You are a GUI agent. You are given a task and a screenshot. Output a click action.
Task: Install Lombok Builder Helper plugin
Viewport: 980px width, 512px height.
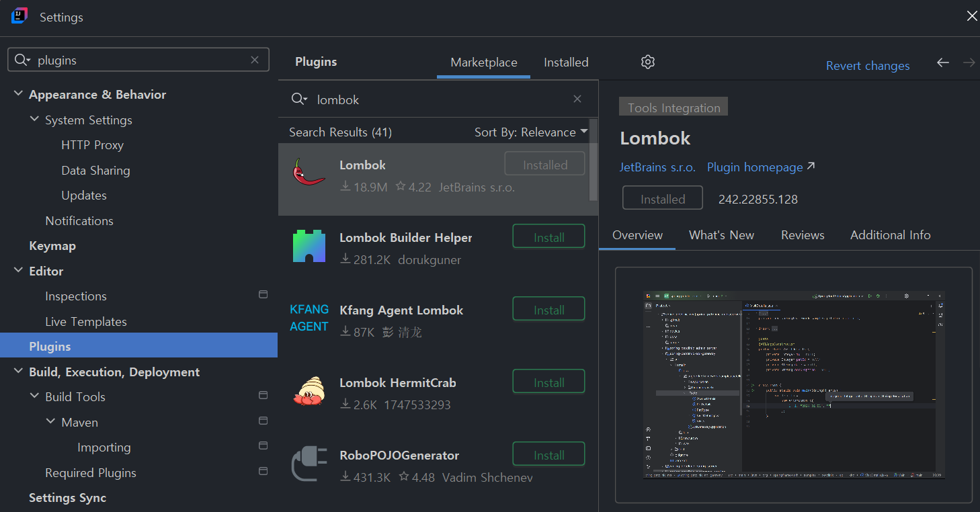point(548,237)
